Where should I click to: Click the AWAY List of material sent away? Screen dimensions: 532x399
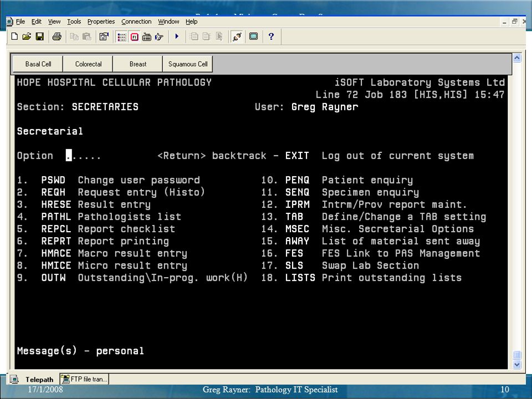pos(371,241)
